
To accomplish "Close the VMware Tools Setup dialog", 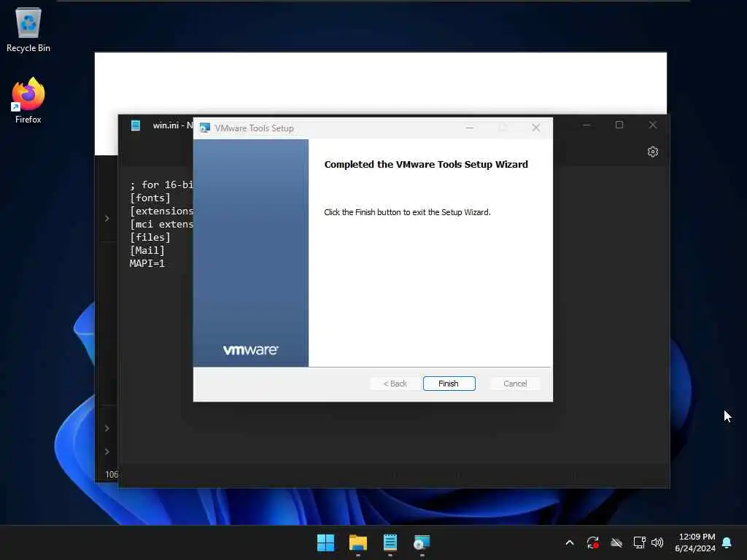I will coord(536,128).
